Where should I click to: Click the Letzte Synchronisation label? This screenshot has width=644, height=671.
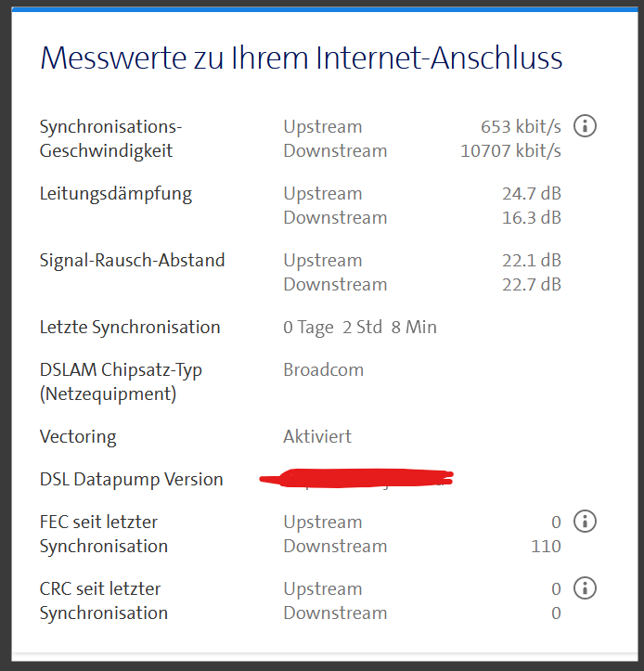(x=130, y=328)
